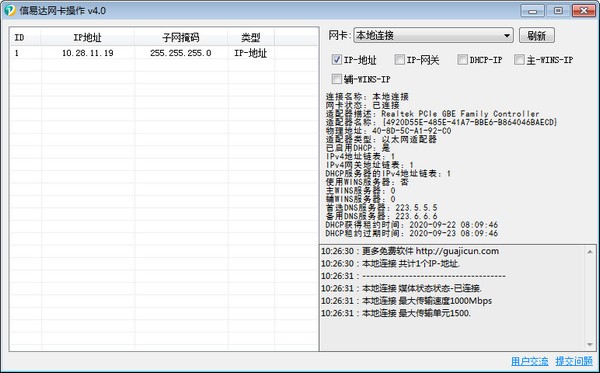600x373 pixels.
Task: Open the 提交问题 link
Action: pyautogui.click(x=574, y=361)
